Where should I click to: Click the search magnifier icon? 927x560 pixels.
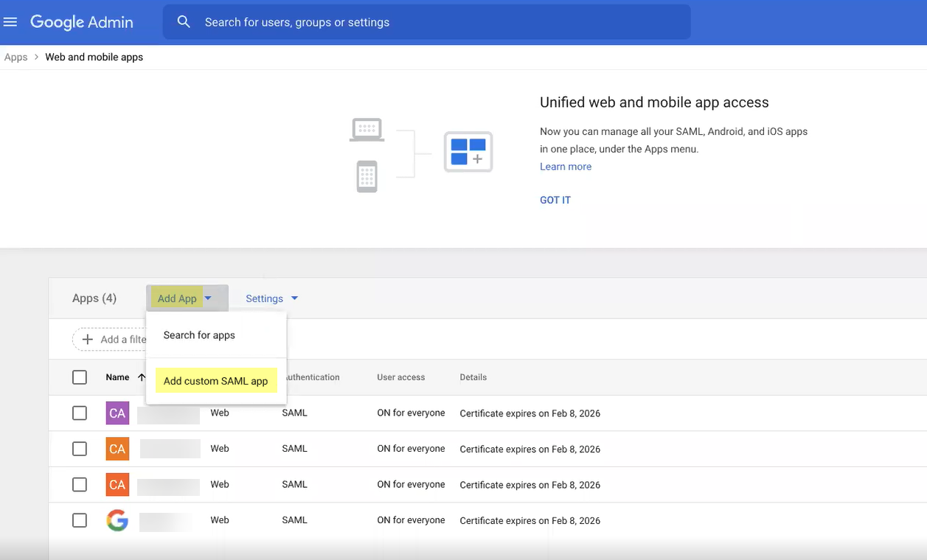[184, 22]
